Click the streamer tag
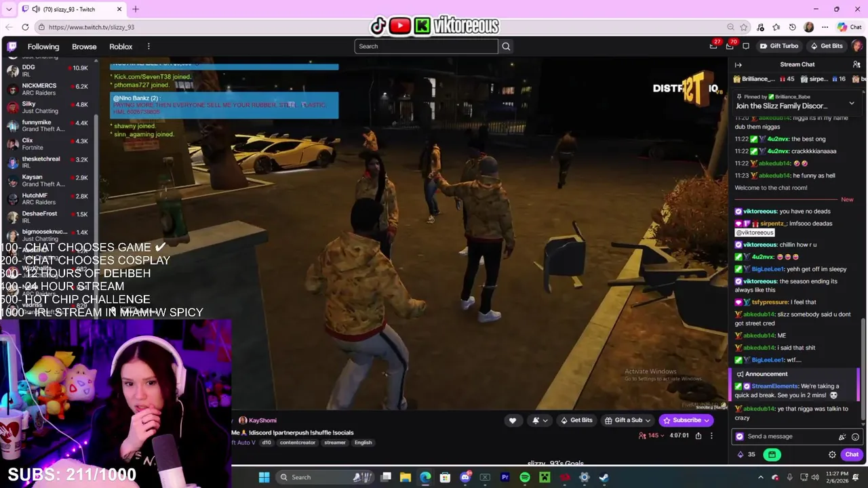The image size is (868, 488). pyautogui.click(x=334, y=443)
